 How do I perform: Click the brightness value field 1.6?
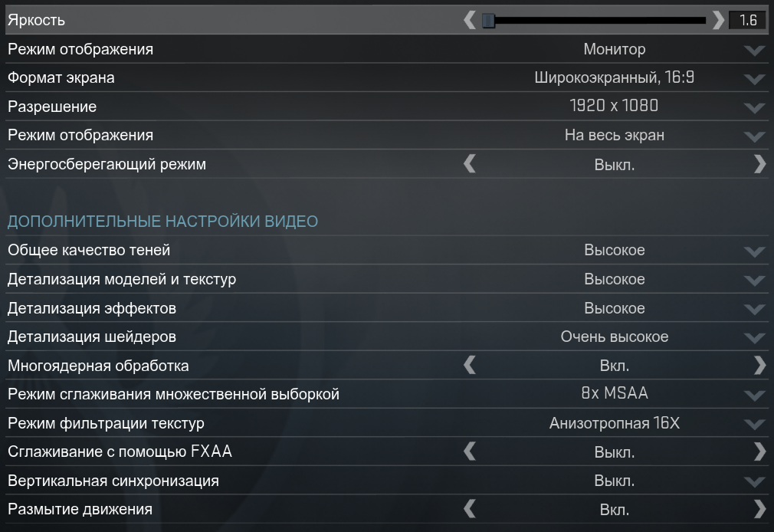click(x=747, y=21)
